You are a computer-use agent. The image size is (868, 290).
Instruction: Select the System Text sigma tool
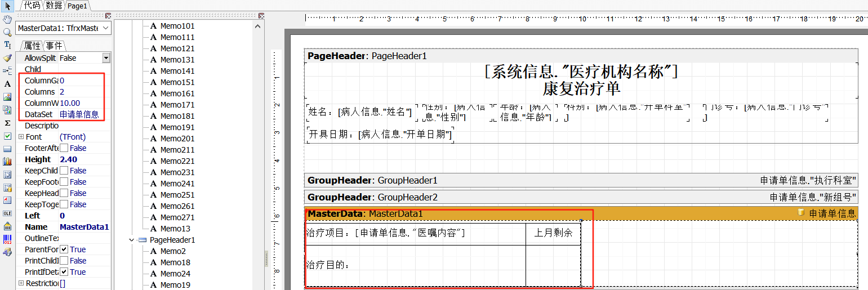[7, 122]
